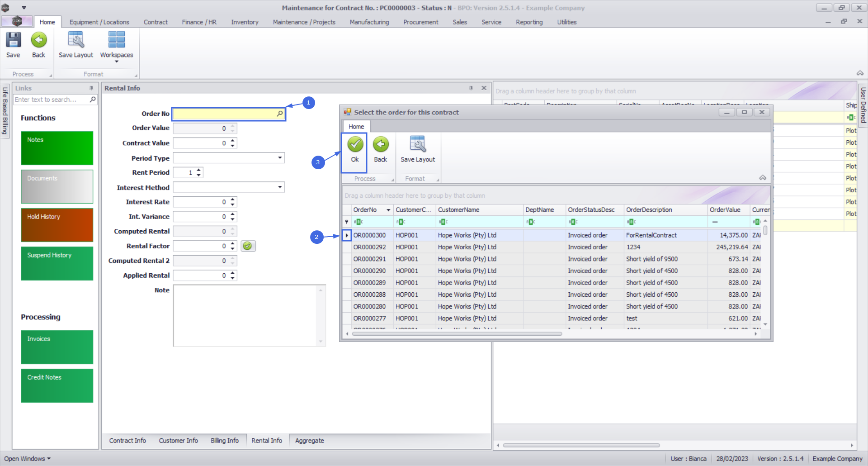
Task: Select order OR0000291 row
Action: coord(370,259)
